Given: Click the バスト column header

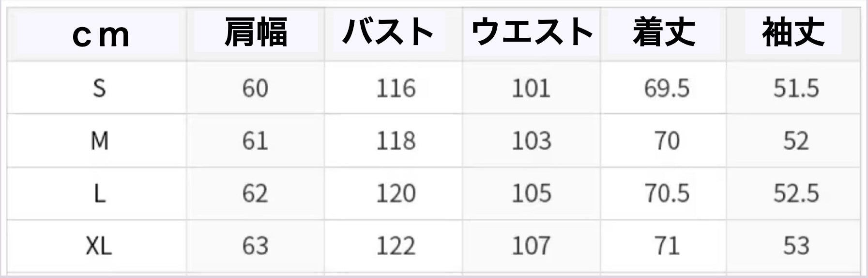Looking at the screenshot, I should click(x=388, y=32).
